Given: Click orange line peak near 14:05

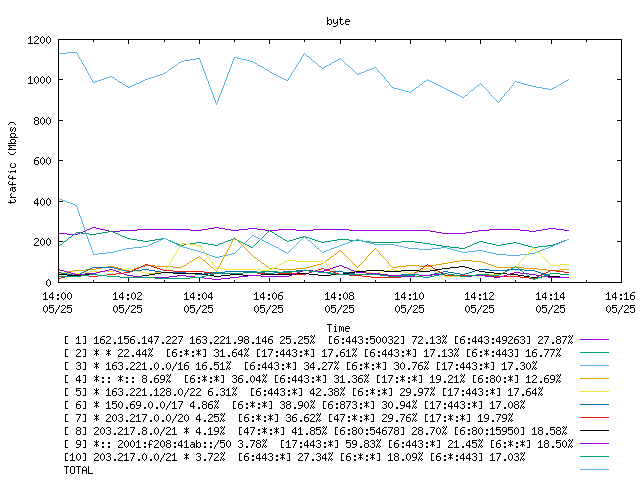Looking at the screenshot, I should click(234, 238).
